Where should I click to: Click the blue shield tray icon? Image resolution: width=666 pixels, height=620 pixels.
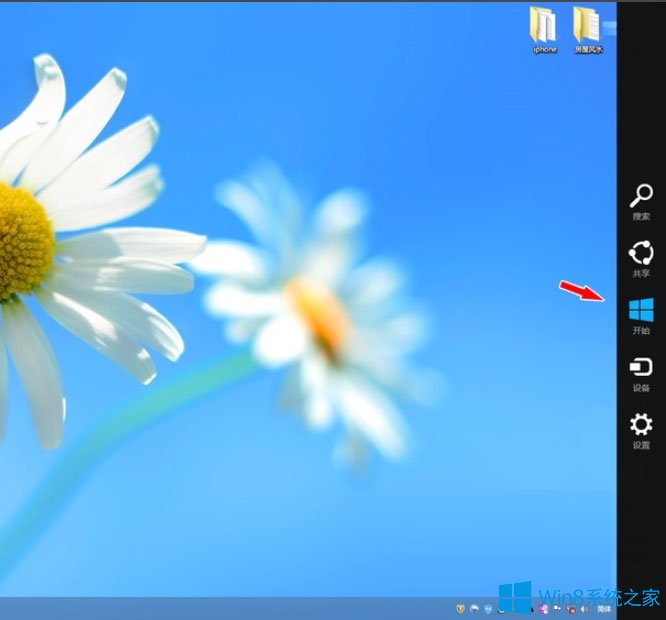click(x=488, y=608)
